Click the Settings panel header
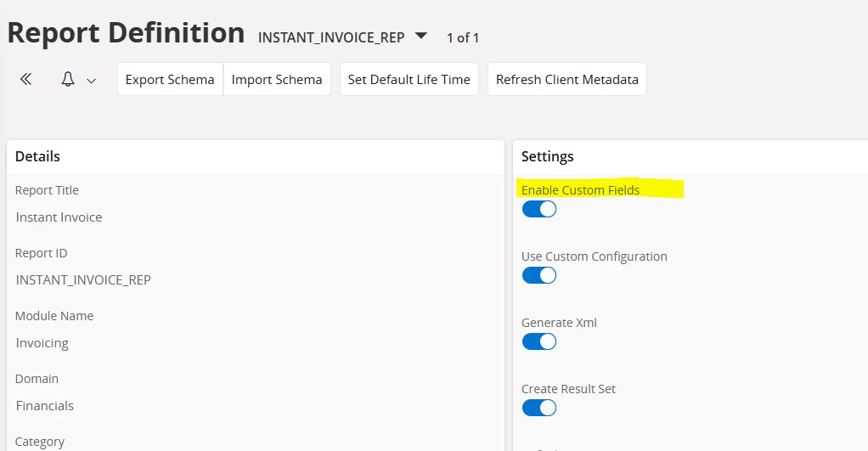The height and width of the screenshot is (451, 868). point(547,156)
